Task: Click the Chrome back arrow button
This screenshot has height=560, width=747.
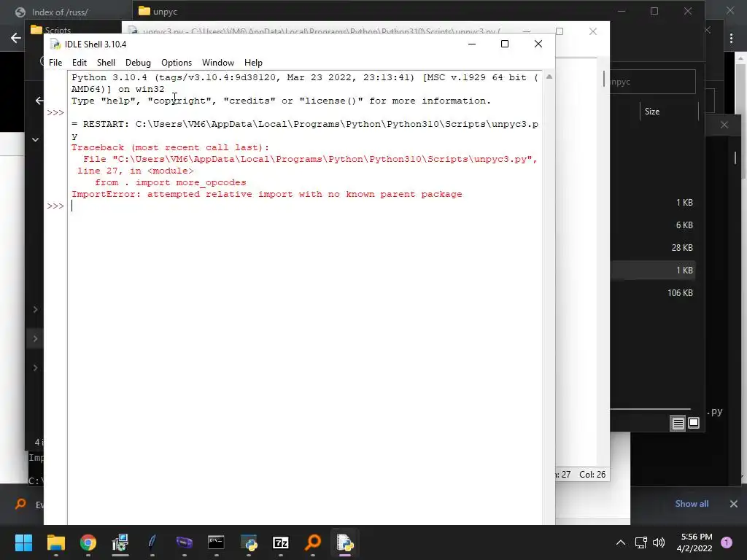Action: [x=16, y=38]
